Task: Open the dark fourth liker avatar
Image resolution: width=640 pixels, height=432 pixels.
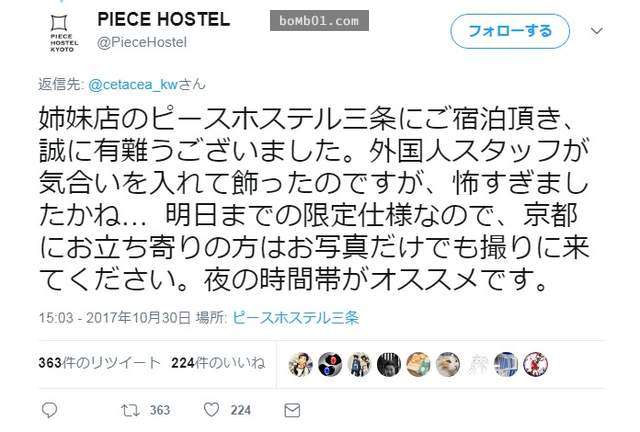Action: pyautogui.click(x=389, y=364)
